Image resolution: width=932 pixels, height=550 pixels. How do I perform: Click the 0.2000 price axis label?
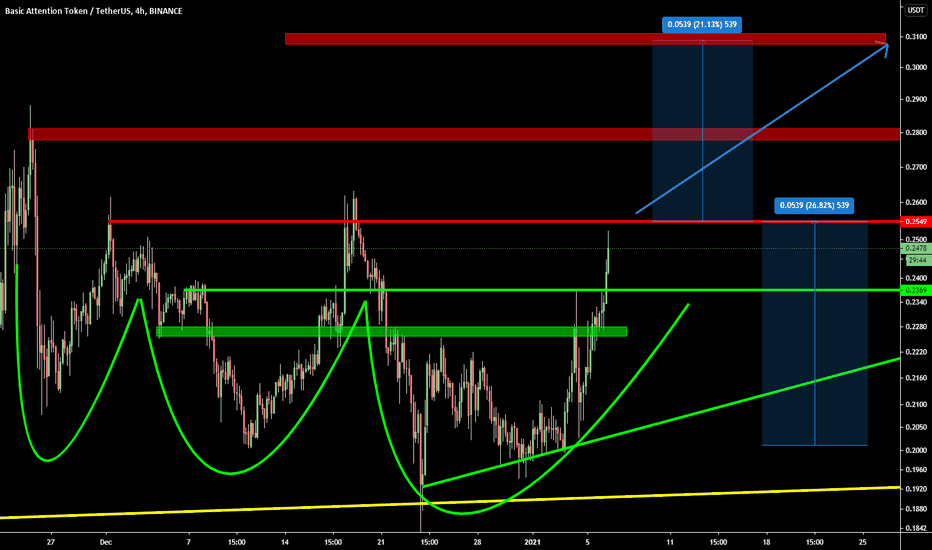point(916,450)
